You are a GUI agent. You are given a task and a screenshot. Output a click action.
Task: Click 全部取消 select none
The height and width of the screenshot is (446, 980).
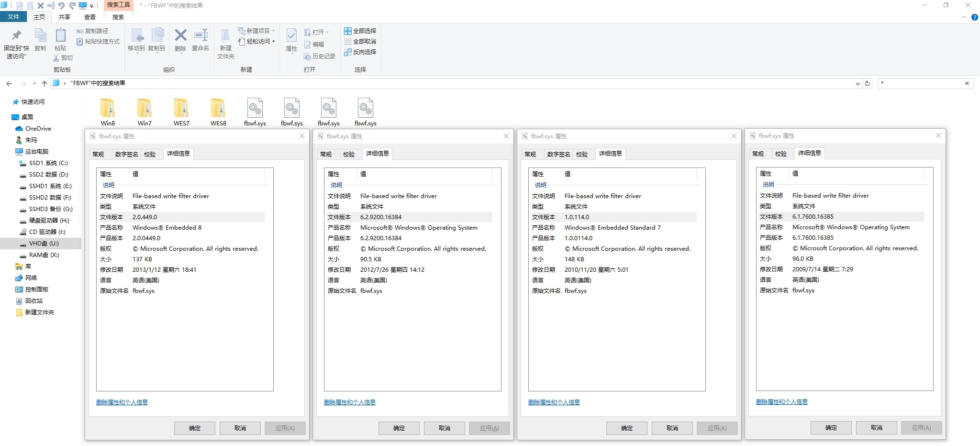pyautogui.click(x=360, y=42)
